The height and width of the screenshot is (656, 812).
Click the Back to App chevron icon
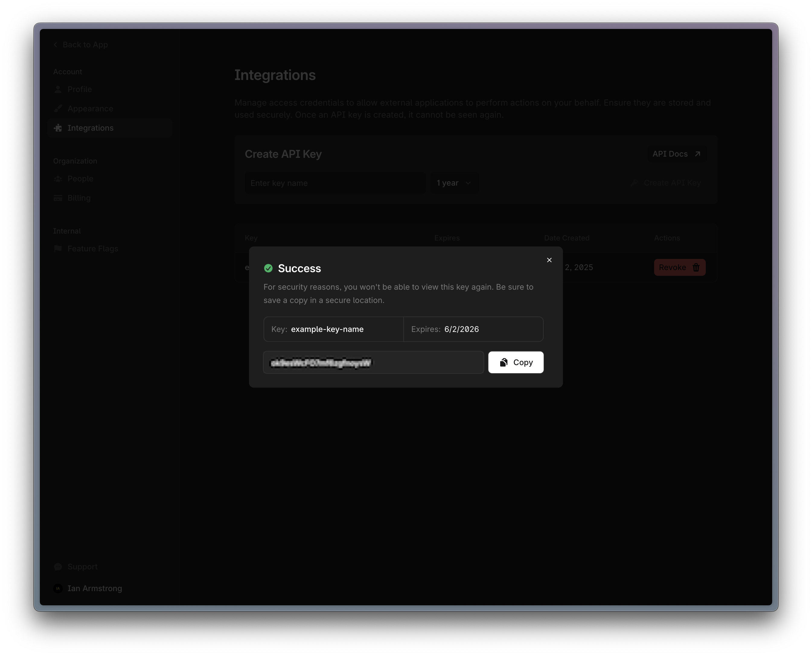[x=56, y=45]
